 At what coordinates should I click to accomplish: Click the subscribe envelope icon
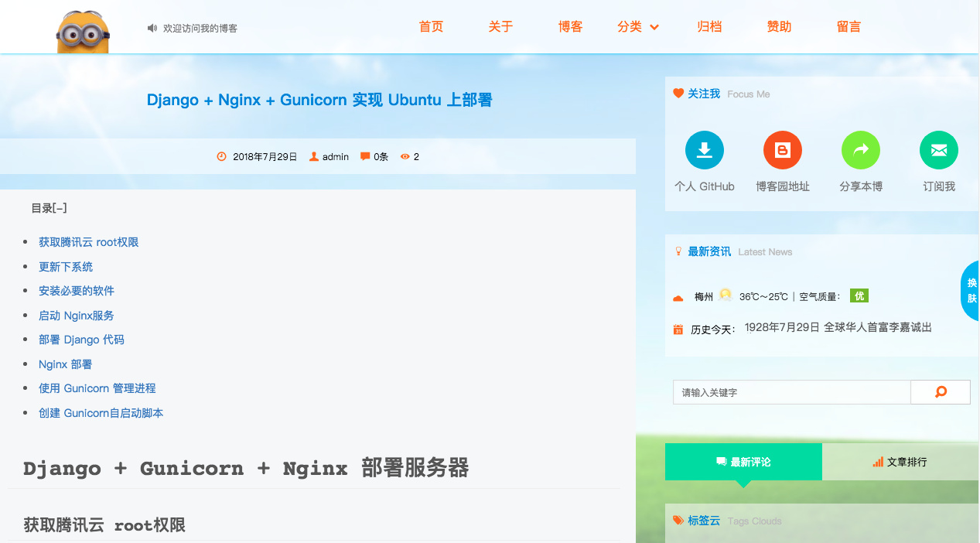click(939, 150)
